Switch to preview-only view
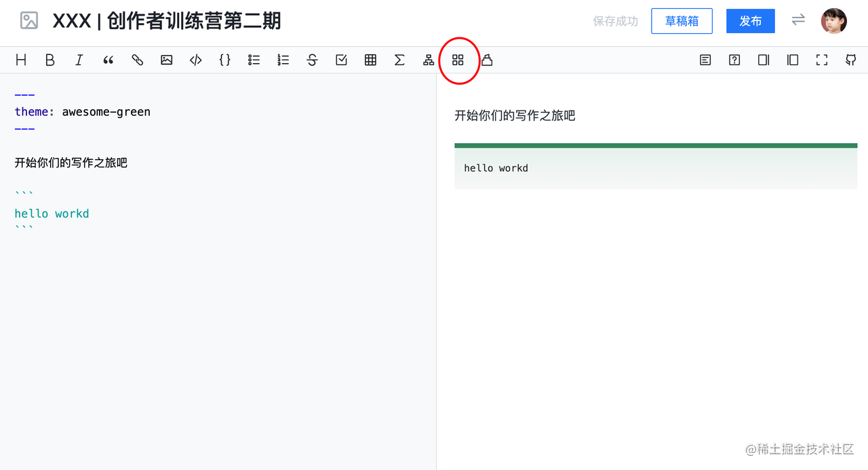 pyautogui.click(x=793, y=60)
